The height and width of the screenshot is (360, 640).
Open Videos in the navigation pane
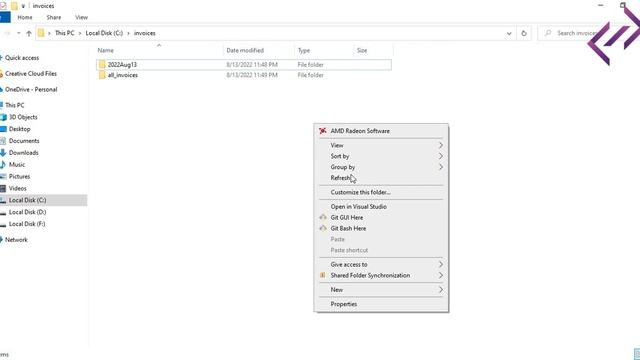pos(17,188)
